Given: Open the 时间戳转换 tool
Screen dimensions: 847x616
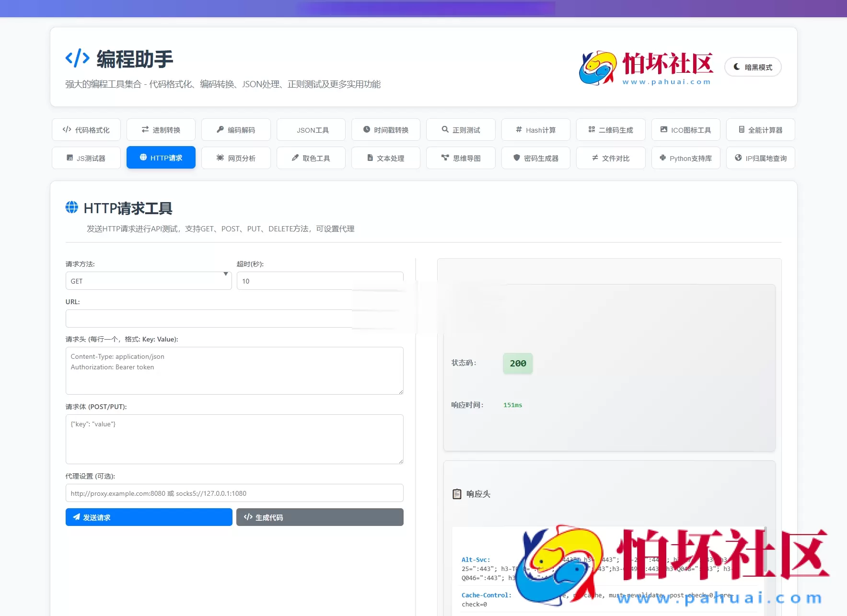Looking at the screenshot, I should click(385, 129).
